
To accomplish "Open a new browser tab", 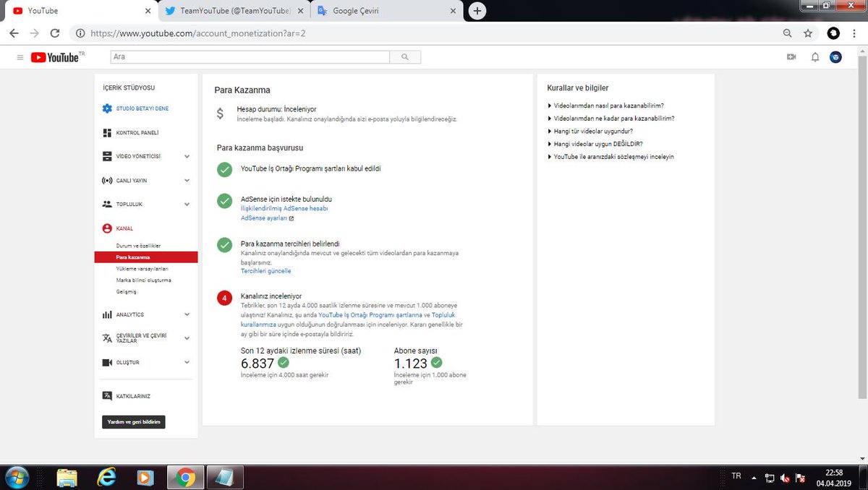I will 477,11.
